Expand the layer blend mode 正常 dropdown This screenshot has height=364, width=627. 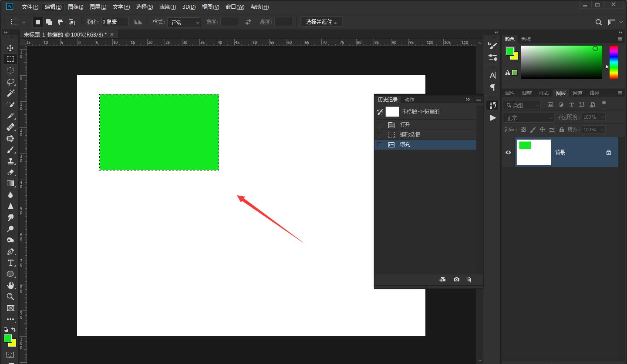pyautogui.click(x=528, y=117)
